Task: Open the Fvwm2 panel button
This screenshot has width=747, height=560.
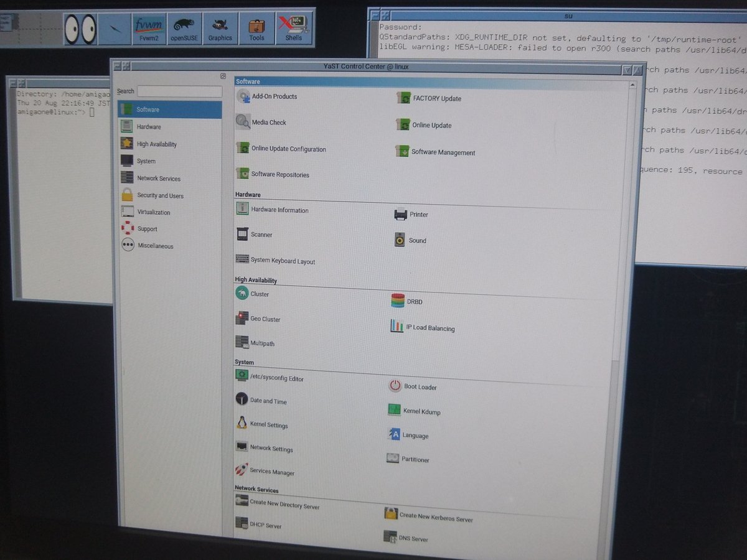Action: coord(148,28)
